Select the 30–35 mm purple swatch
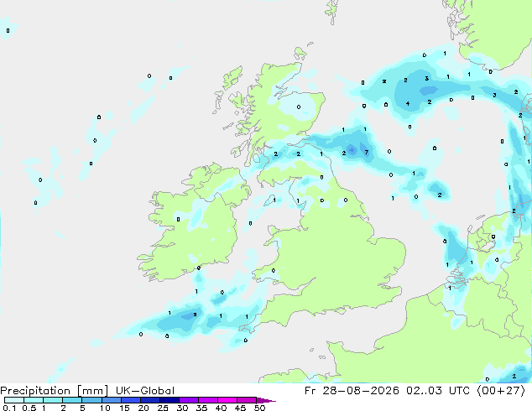Screen dimensions: 532x411 coord(188,400)
